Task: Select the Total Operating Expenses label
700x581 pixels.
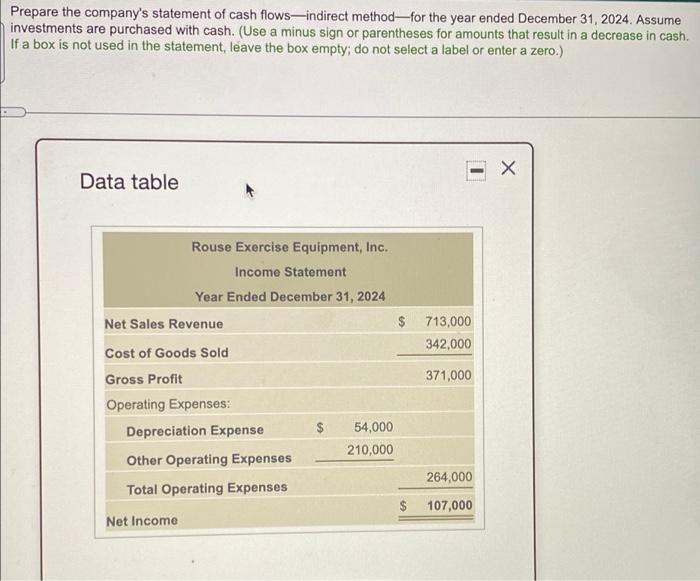Action: (x=207, y=488)
